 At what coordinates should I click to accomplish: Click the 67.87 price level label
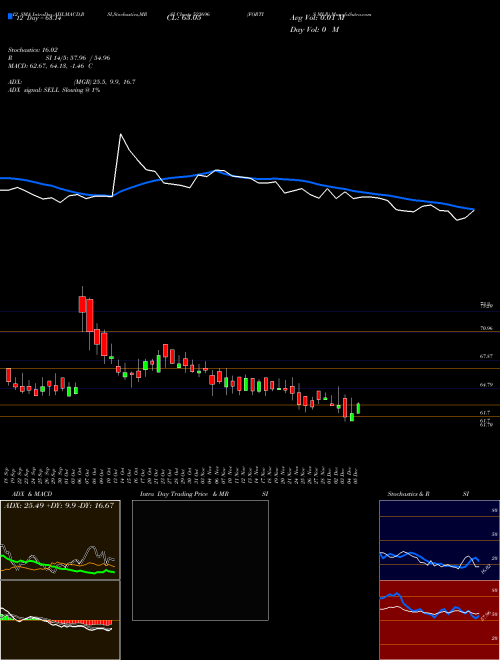point(486,357)
